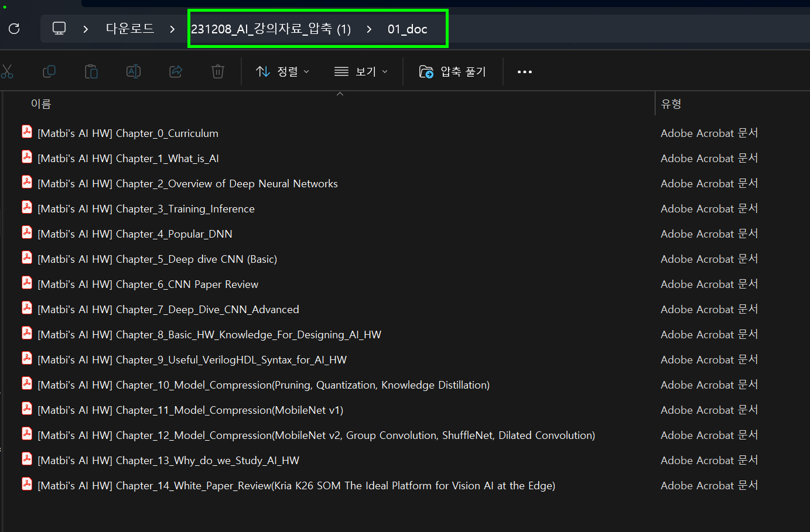The width and height of the screenshot is (810, 532).
Task: Click the Share icon in toolbar
Action: point(176,71)
